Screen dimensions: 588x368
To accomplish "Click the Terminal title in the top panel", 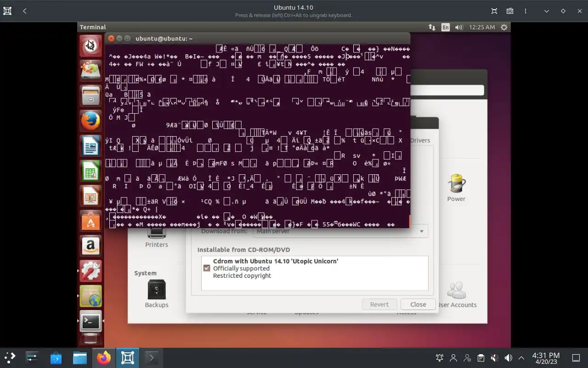I will pyautogui.click(x=93, y=27).
